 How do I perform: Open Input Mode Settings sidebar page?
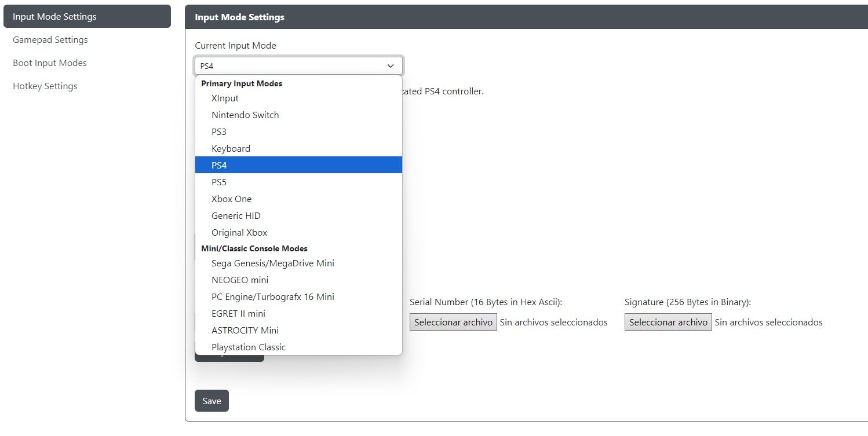(x=87, y=16)
